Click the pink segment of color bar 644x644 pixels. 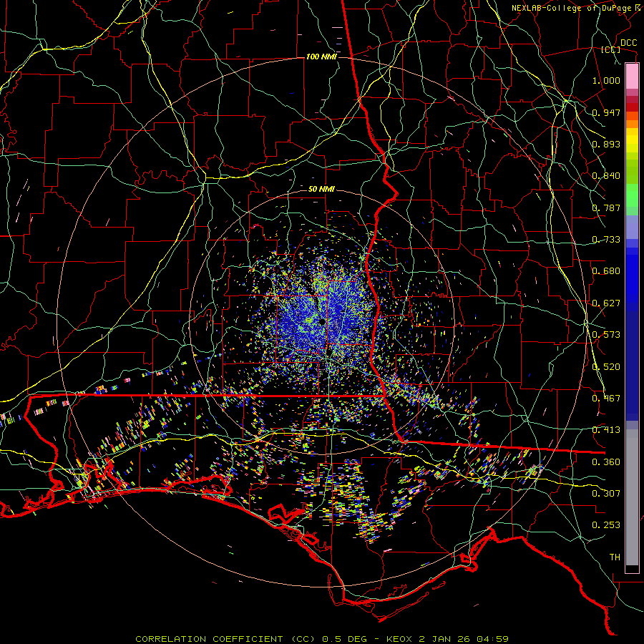tap(632, 76)
